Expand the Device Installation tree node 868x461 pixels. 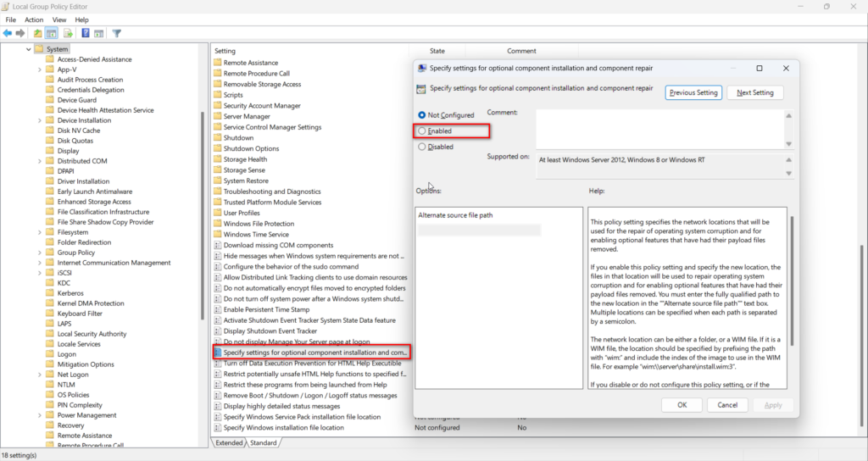tap(39, 120)
